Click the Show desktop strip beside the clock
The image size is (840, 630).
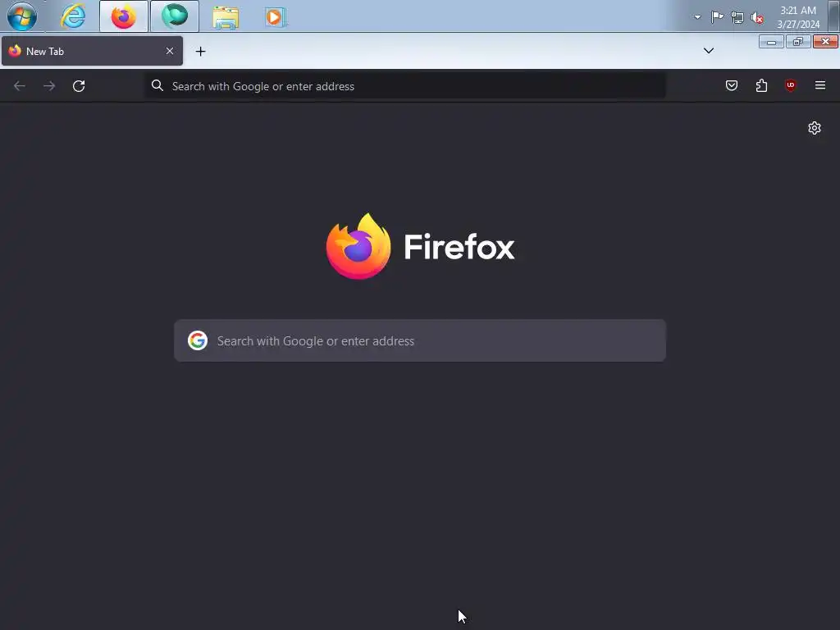pos(833,16)
